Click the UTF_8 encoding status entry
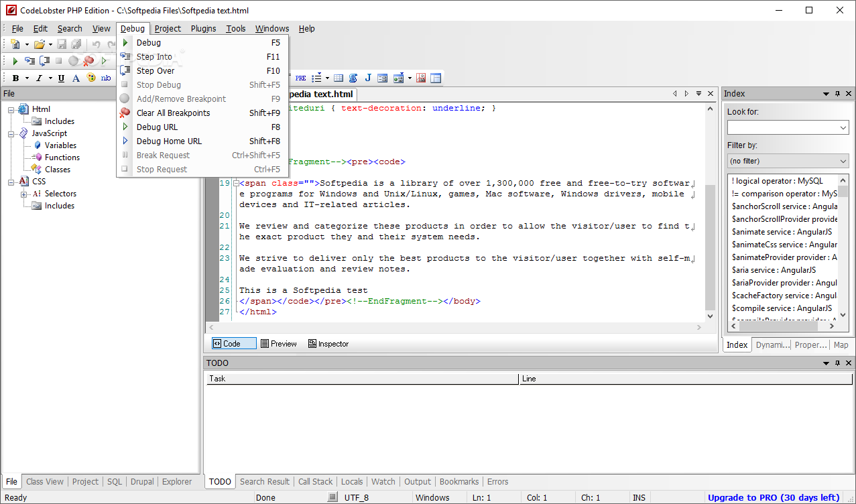The image size is (856, 504). coord(357,498)
